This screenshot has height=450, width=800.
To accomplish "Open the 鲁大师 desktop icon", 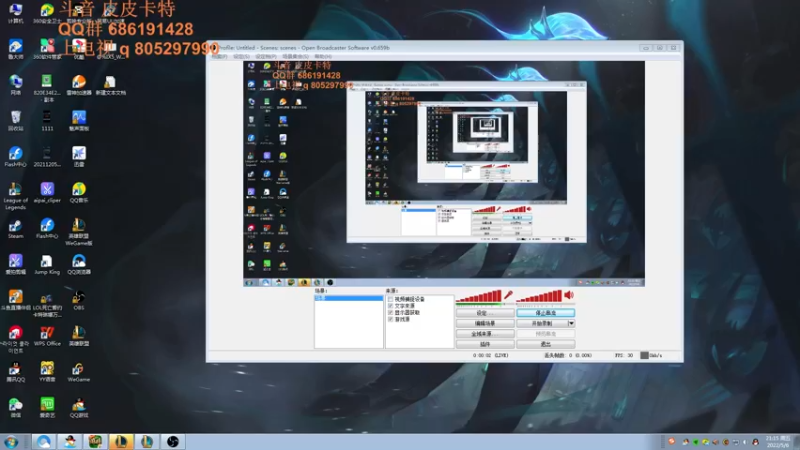I will (15, 49).
